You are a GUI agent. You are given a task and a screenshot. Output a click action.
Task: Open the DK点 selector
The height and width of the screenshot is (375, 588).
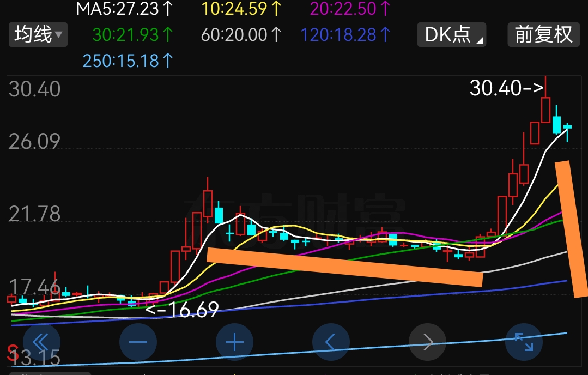452,34
